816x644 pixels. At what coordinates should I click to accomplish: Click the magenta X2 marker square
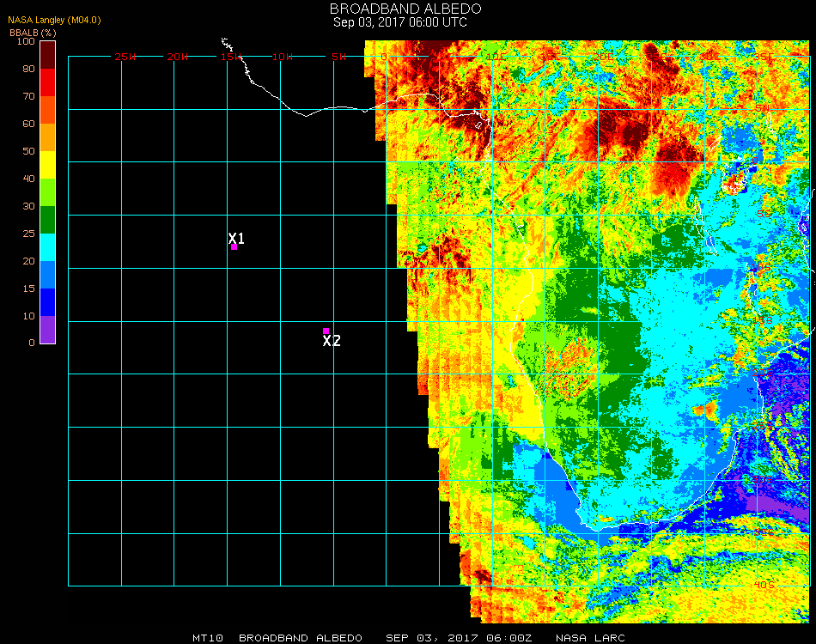[x=326, y=331]
